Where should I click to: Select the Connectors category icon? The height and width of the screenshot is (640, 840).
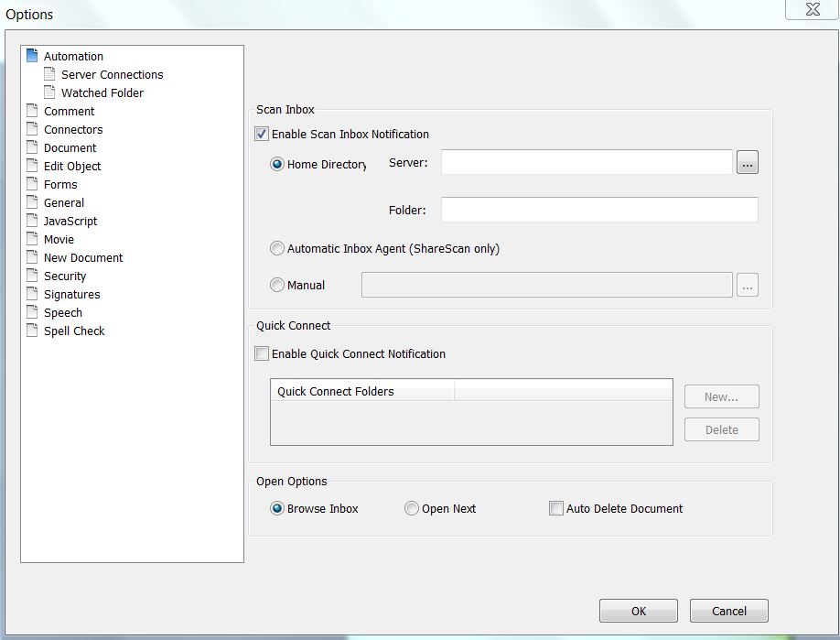coord(32,129)
